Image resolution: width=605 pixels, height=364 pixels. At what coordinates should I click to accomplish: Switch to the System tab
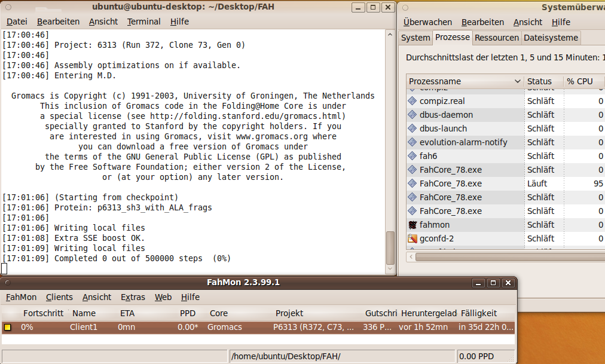415,38
